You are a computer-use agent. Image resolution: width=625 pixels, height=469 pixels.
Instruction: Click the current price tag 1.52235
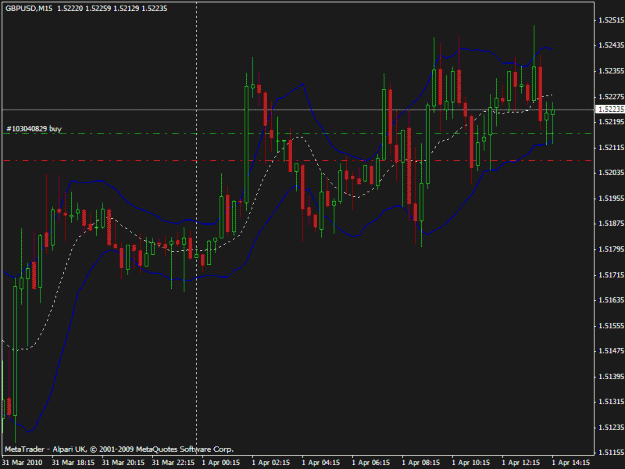[611, 109]
